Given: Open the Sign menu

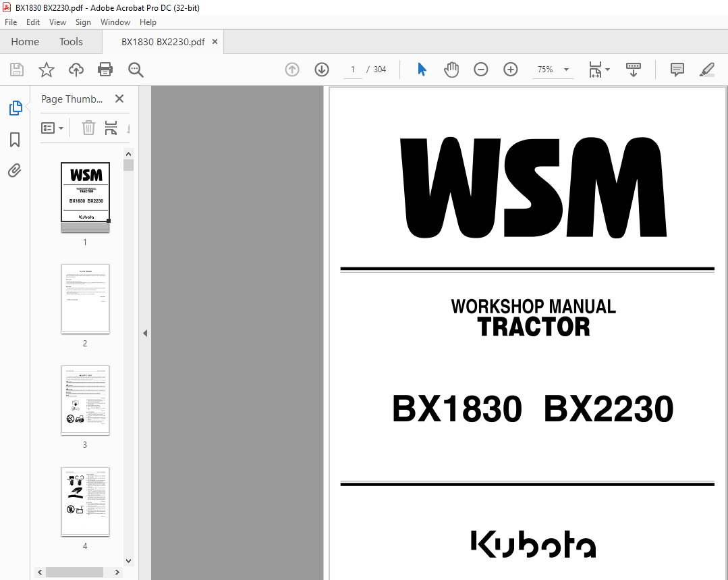Looking at the screenshot, I should point(83,22).
